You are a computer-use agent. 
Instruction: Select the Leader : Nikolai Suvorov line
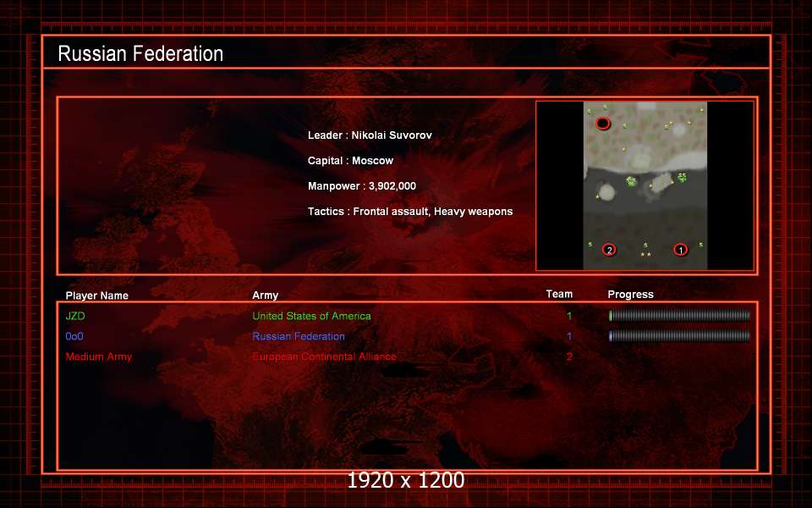[x=370, y=135]
